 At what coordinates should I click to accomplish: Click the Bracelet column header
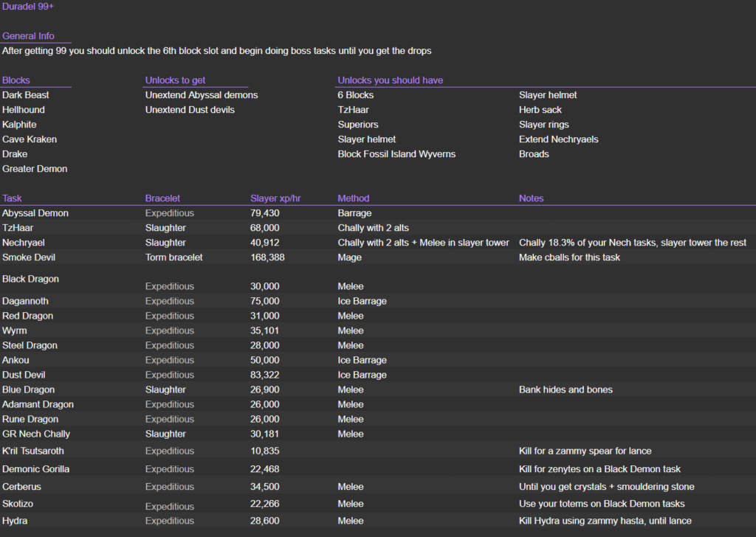pyautogui.click(x=162, y=198)
